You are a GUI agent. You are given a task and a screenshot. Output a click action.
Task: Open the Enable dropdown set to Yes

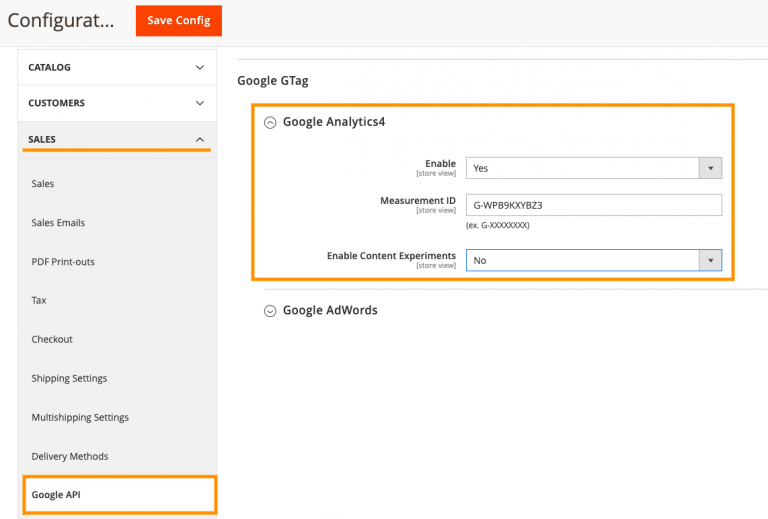593,169
